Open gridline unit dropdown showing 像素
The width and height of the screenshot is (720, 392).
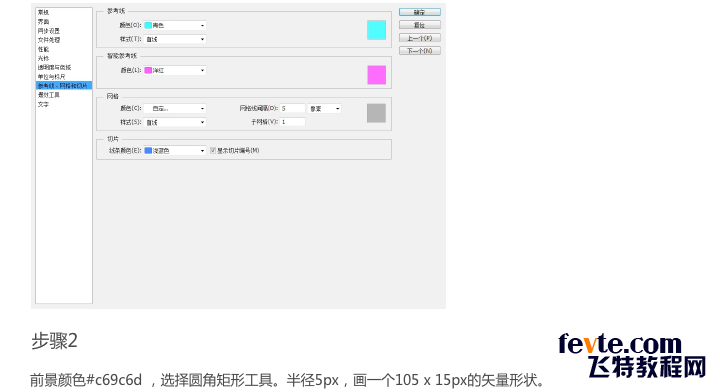(325, 109)
